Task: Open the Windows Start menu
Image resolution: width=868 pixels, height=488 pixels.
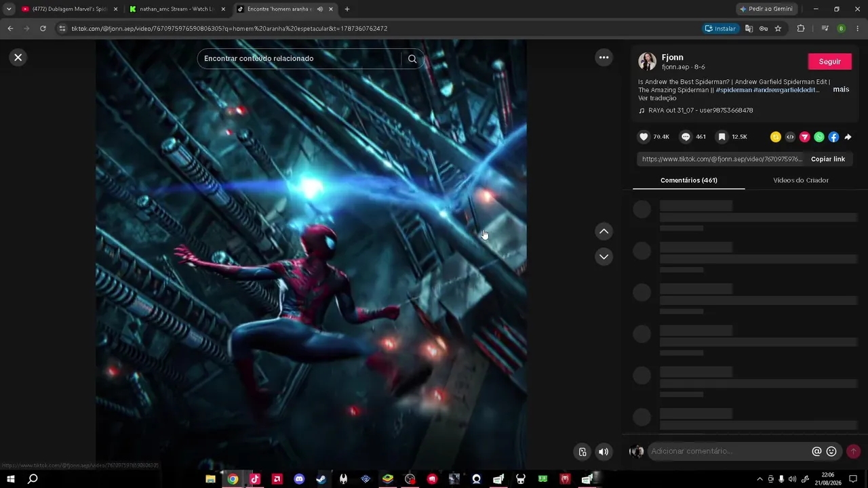Action: [11, 479]
